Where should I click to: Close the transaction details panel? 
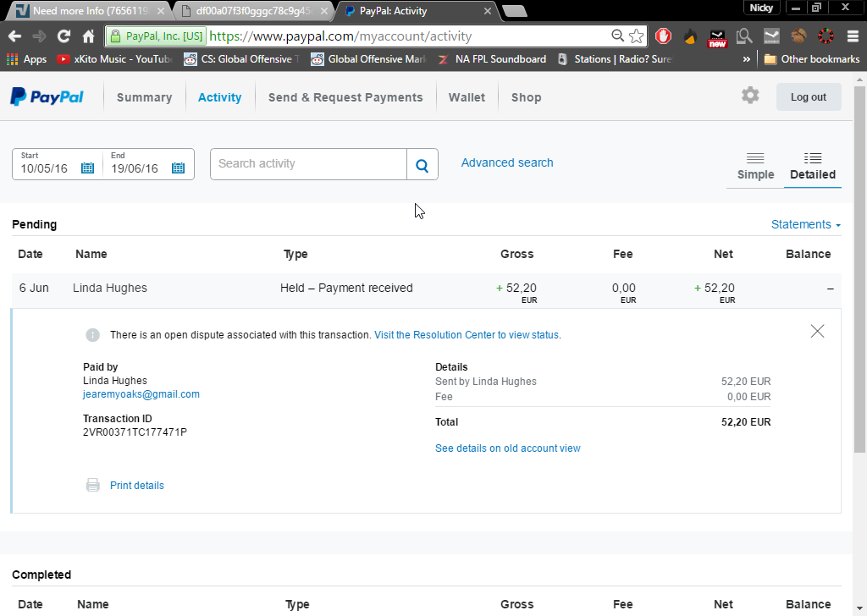point(817,332)
